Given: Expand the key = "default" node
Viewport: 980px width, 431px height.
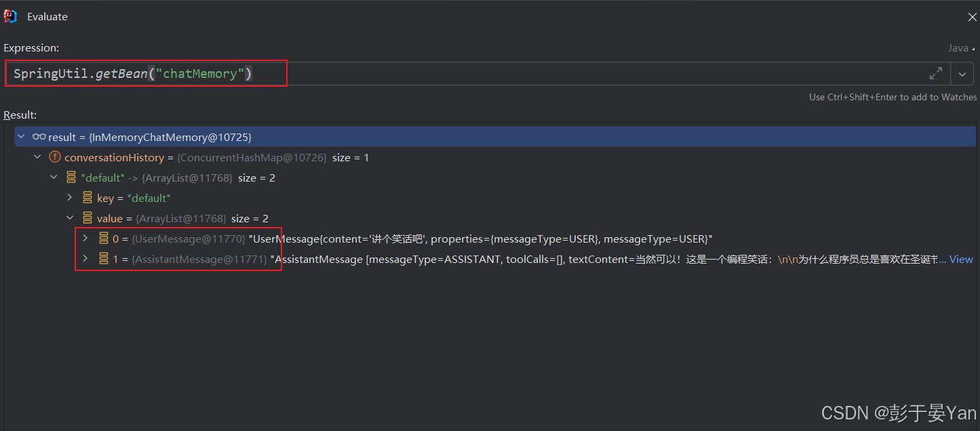Looking at the screenshot, I should tap(70, 198).
